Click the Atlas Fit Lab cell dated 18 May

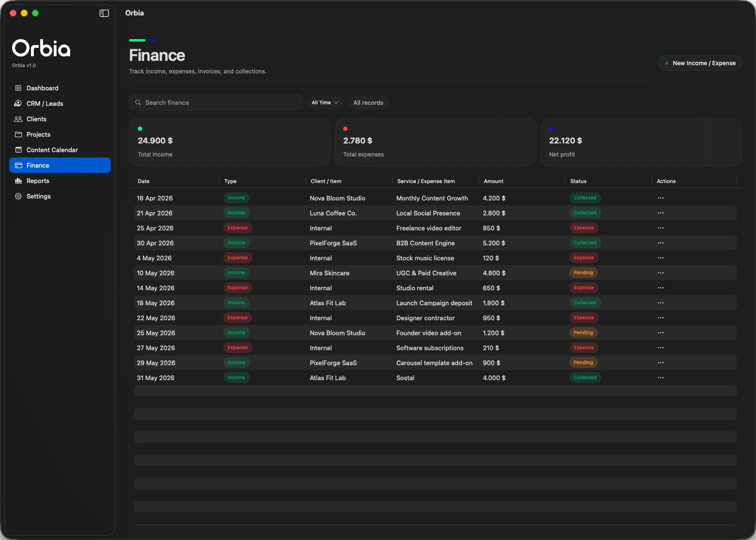(328, 303)
